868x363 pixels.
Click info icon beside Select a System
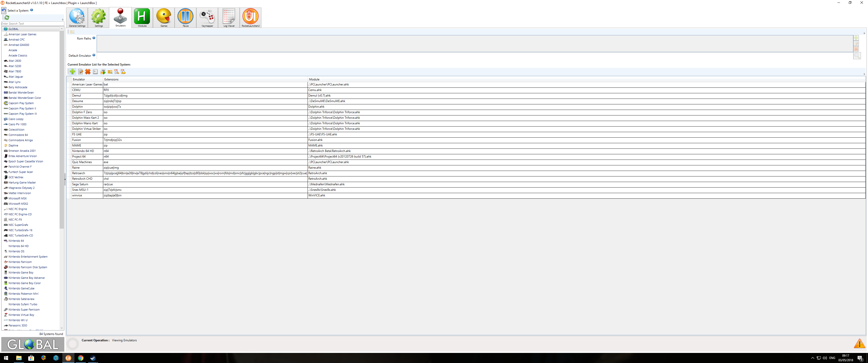(32, 10)
